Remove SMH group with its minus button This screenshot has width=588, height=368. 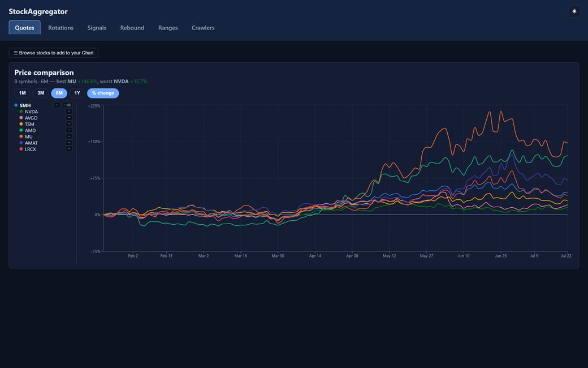[x=57, y=105]
